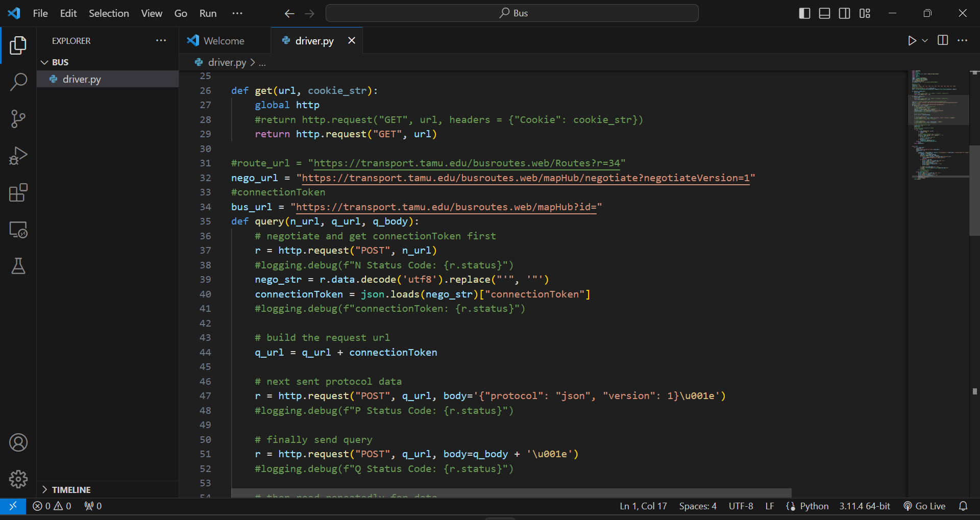Open the Accounts icon menu

coord(18,442)
